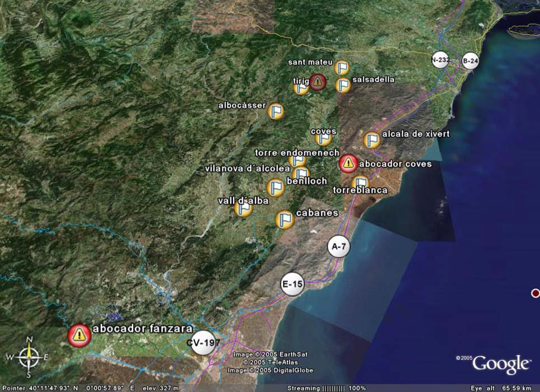Click the 'coves' label text
Viewport: 540px width, 392px height.
(x=323, y=132)
